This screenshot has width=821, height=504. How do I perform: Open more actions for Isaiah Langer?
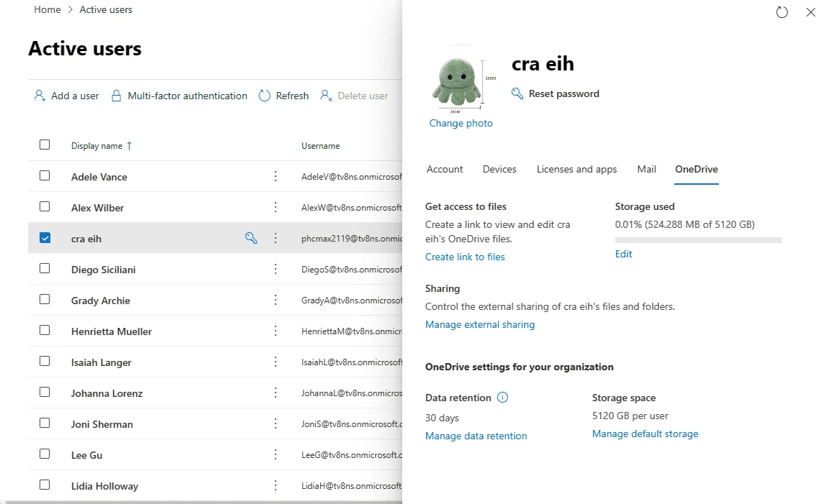(276, 362)
